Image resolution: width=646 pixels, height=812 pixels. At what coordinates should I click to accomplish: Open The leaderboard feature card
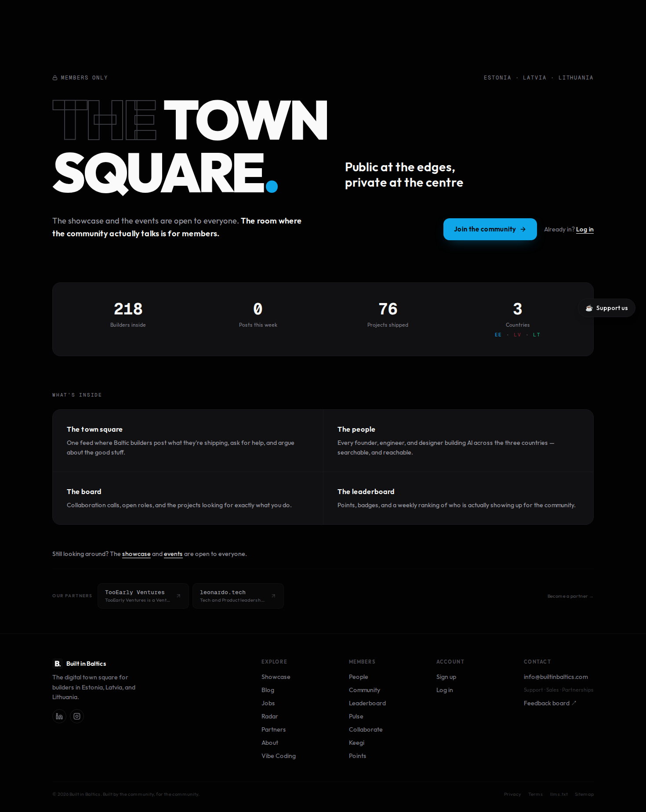click(458, 498)
